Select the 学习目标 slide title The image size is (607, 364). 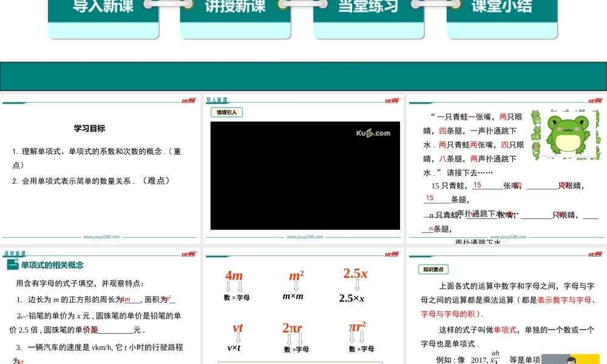pyautogui.click(x=89, y=129)
